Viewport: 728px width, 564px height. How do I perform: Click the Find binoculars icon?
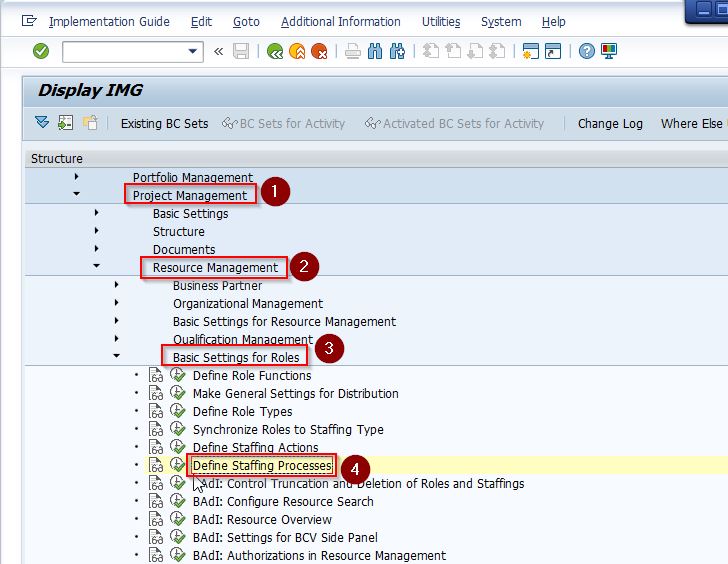pyautogui.click(x=375, y=51)
